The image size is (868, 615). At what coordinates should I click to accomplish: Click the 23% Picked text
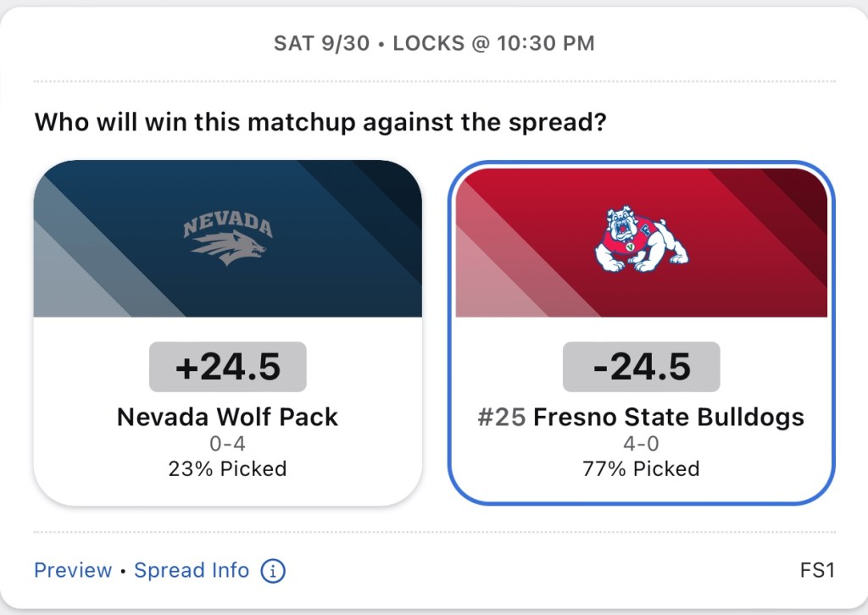point(227,468)
